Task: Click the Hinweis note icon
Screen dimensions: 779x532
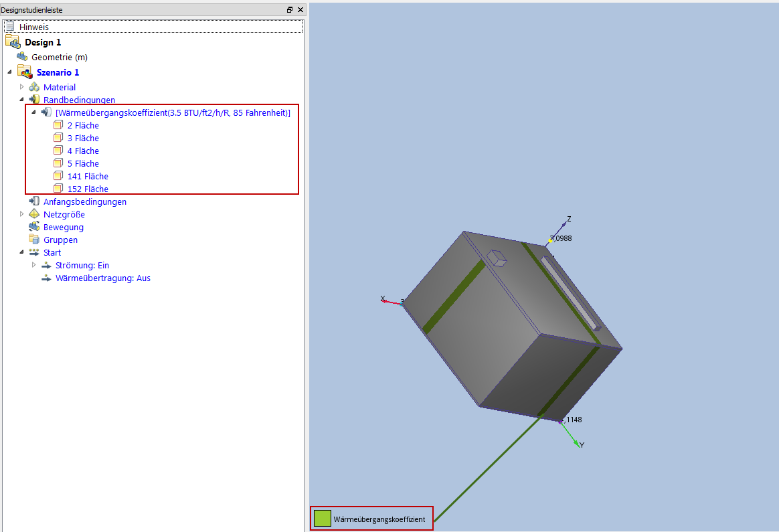Action: tap(11, 26)
